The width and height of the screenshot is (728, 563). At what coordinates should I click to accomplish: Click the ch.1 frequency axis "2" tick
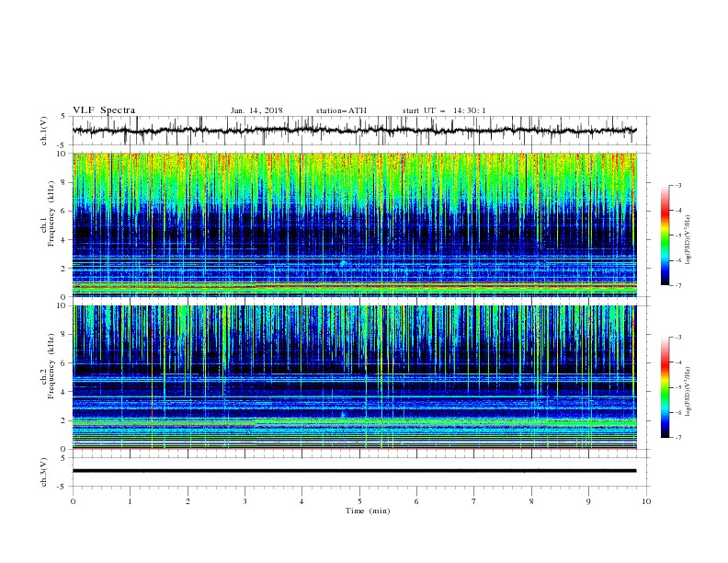tap(64, 268)
